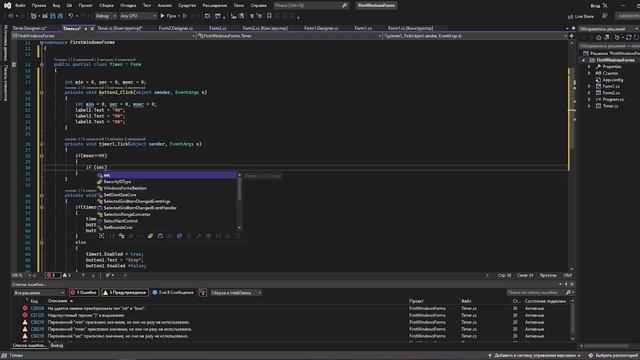Click the bookmark toolbar icon
The height and width of the screenshot is (360, 640).
(x=269, y=16)
